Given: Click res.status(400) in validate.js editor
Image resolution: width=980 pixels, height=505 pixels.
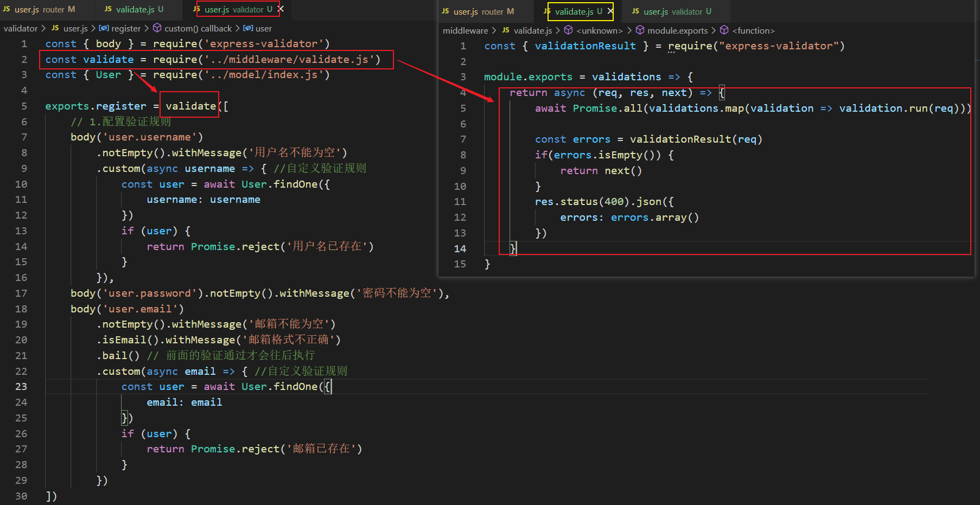Looking at the screenshot, I should pyautogui.click(x=582, y=201).
